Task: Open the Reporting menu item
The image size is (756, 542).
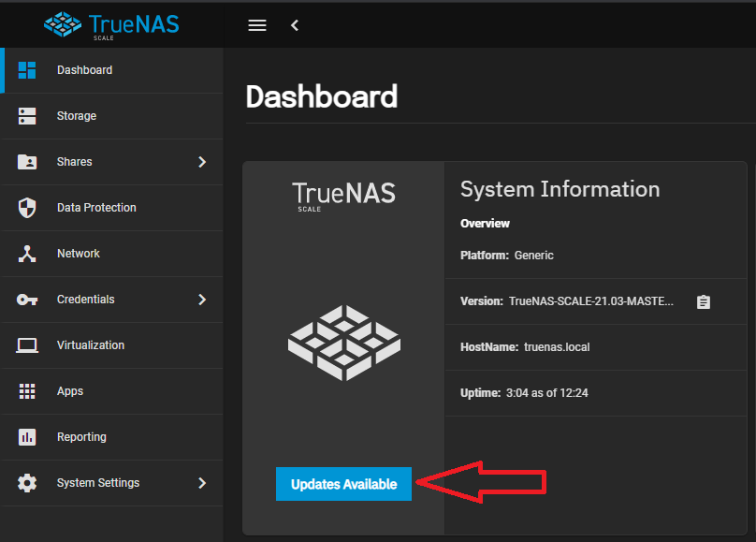Action: [112, 437]
